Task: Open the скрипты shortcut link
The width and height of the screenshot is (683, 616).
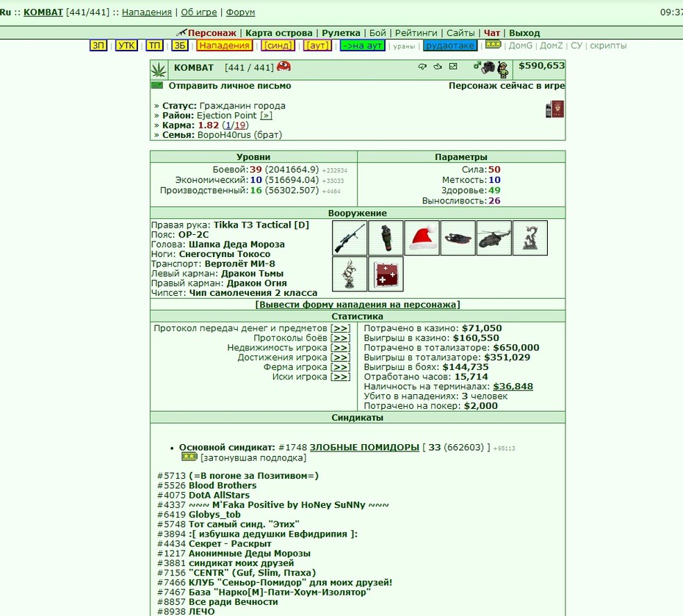Action: click(x=608, y=46)
